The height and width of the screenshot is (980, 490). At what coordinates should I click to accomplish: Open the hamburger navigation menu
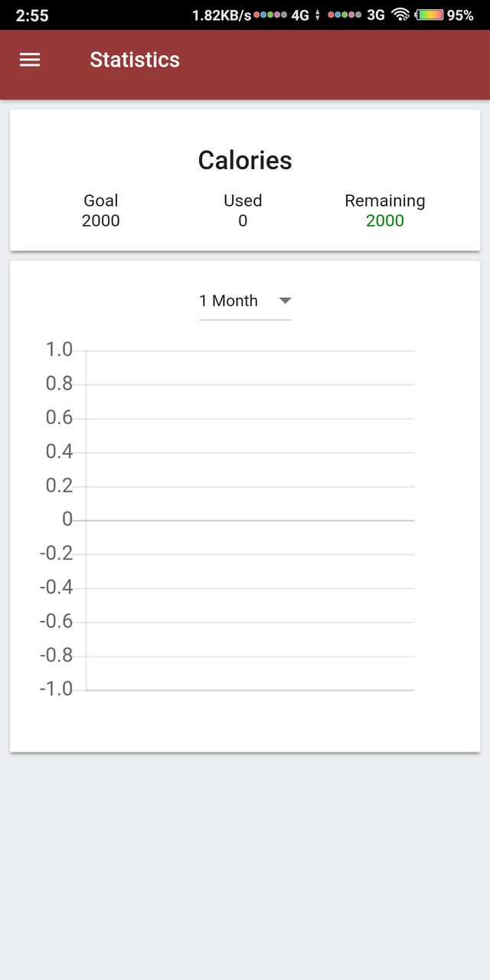tap(30, 60)
